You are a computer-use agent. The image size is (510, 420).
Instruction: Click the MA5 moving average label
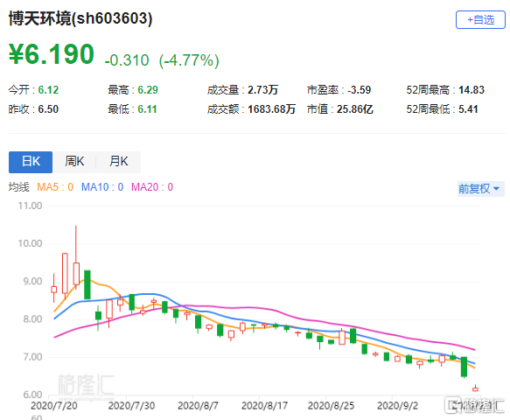click(55, 187)
